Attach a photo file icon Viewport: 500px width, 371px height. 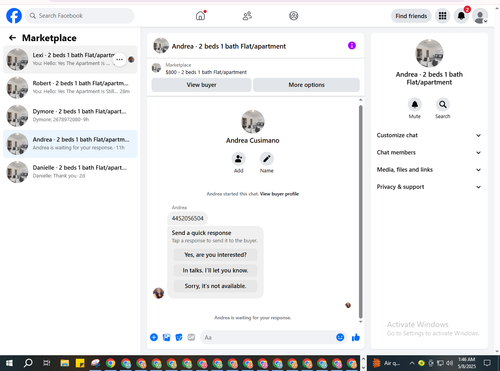tap(166, 337)
